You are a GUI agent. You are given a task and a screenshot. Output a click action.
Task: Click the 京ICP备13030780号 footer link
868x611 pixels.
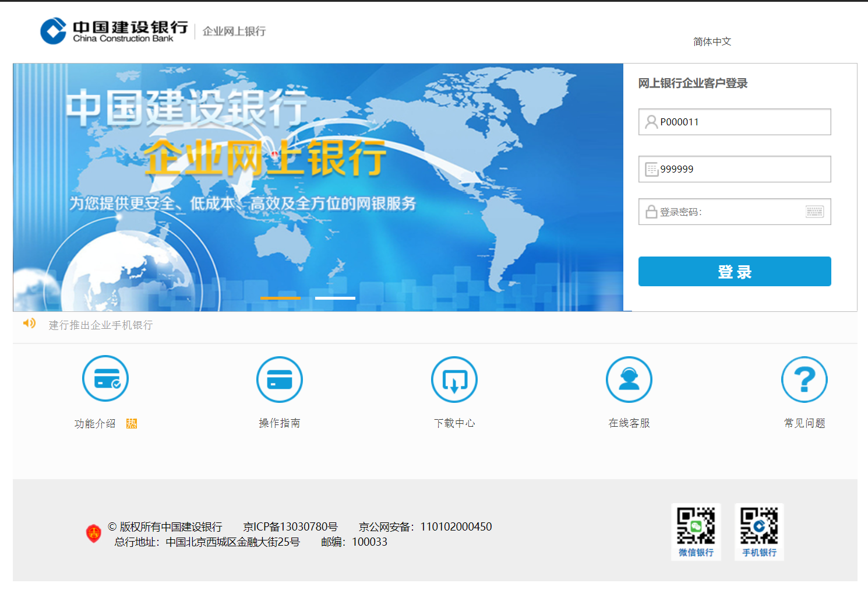tap(290, 526)
